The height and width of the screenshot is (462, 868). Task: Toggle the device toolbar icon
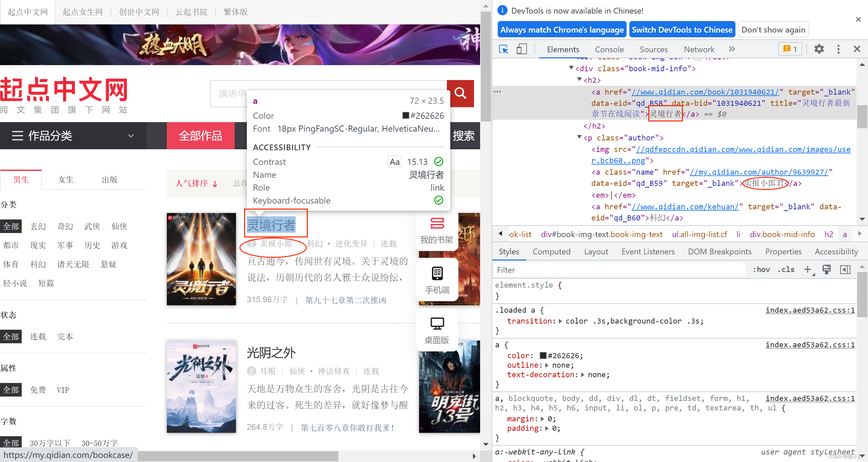[521, 50]
